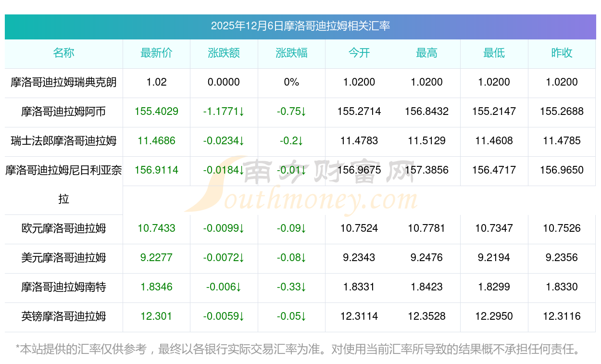
Task: Click the previous close 156.9650
Action: (562, 170)
